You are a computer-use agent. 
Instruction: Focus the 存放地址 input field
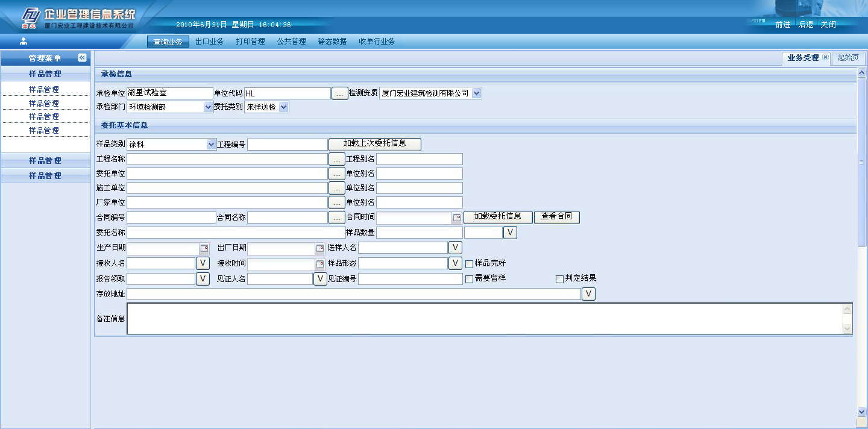coord(354,294)
